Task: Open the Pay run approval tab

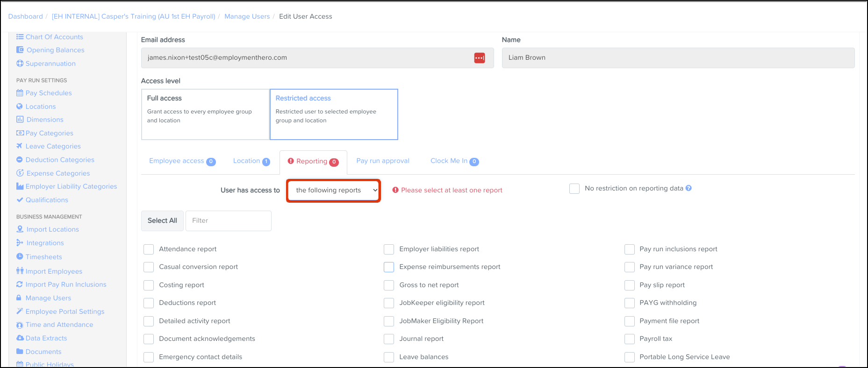Action: tap(382, 161)
